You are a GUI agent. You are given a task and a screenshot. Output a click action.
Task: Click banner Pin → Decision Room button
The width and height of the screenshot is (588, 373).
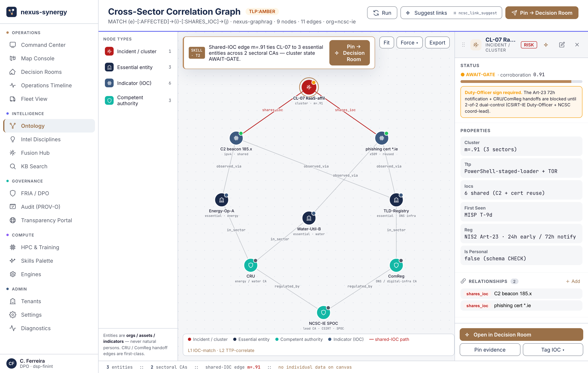tap(349, 53)
